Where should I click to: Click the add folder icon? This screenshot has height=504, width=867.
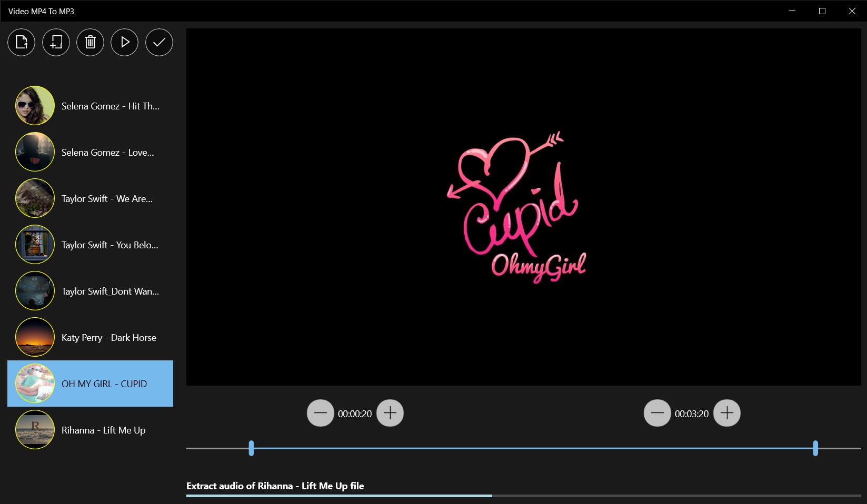coord(56,42)
